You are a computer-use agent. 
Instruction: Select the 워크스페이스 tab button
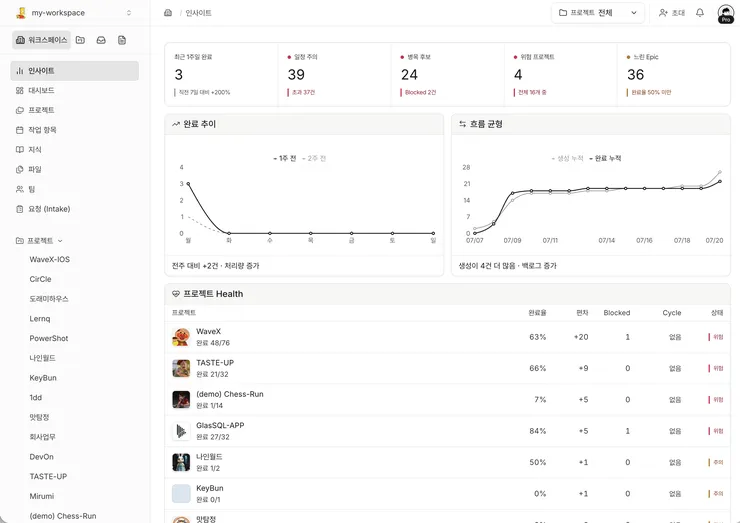pyautogui.click(x=42, y=40)
